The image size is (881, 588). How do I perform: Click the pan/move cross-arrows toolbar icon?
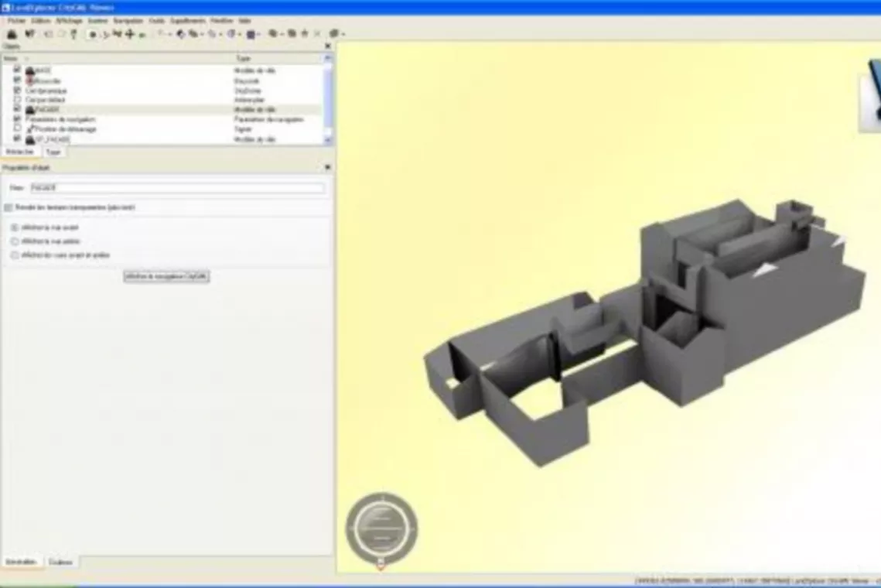point(129,34)
